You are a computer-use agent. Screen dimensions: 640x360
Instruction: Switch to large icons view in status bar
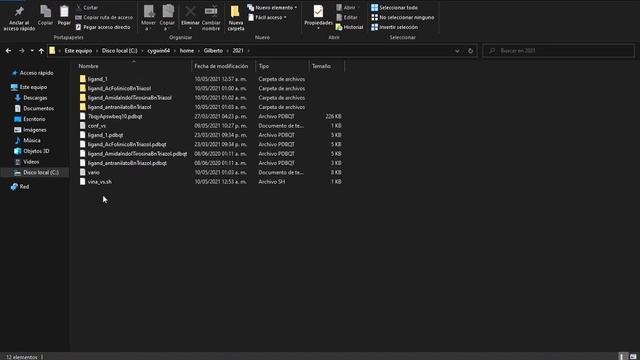tap(633, 357)
